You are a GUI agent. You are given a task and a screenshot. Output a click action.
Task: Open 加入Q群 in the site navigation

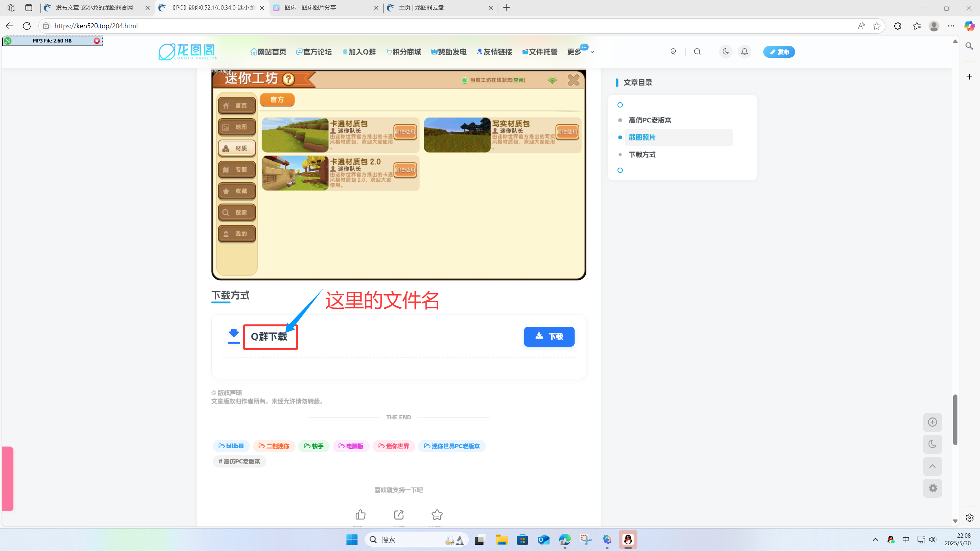click(x=359, y=52)
